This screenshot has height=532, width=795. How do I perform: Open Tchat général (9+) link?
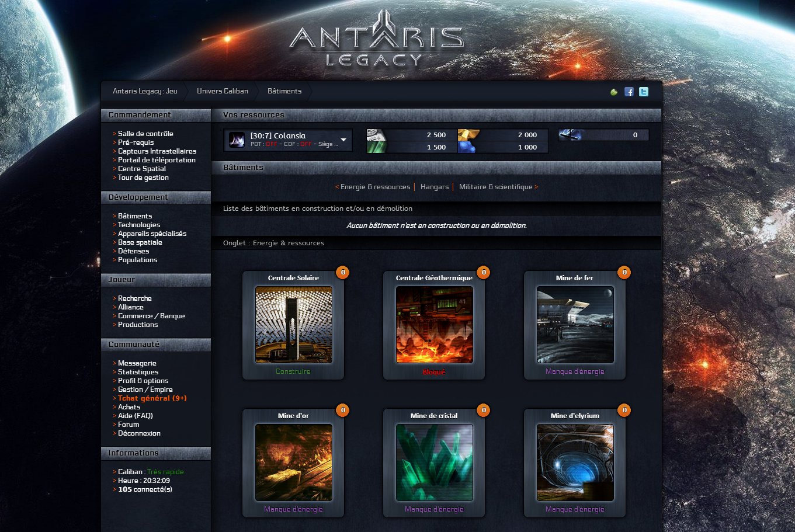[152, 398]
